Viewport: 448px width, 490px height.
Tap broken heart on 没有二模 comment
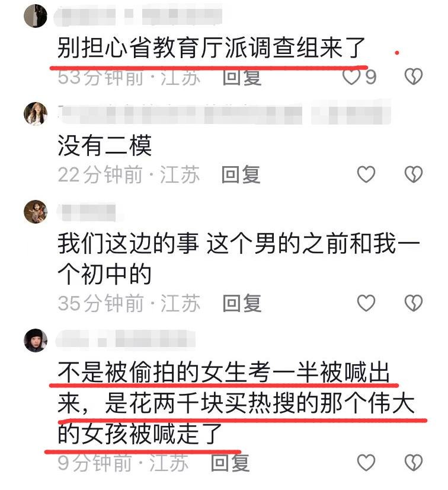[414, 174]
